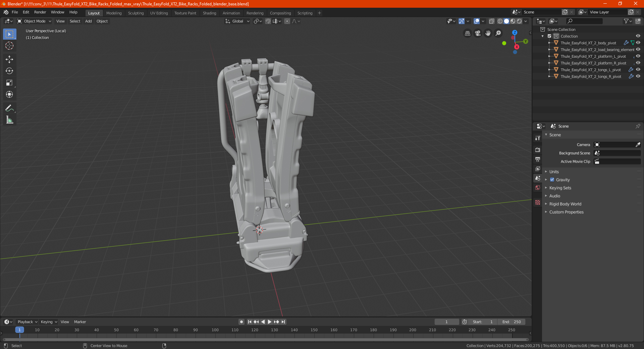Toggle the Gravity checkbox
The height and width of the screenshot is (349, 644).
[x=552, y=180]
